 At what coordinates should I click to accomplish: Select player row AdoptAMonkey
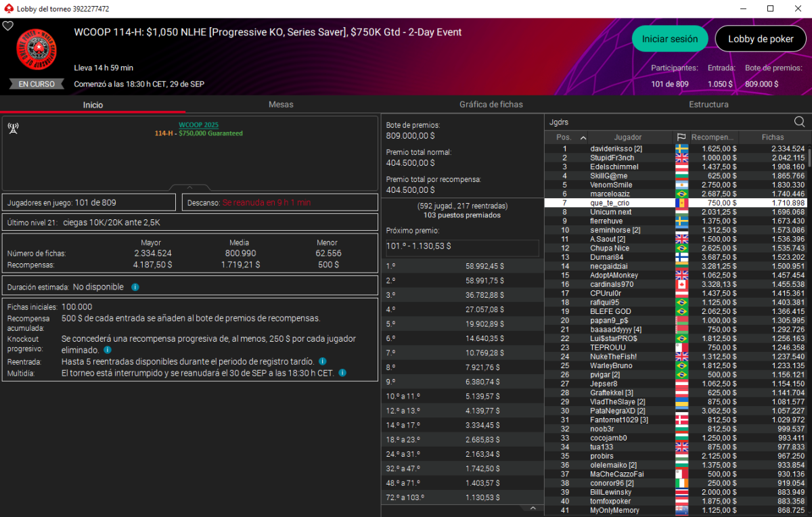pyautogui.click(x=676, y=275)
